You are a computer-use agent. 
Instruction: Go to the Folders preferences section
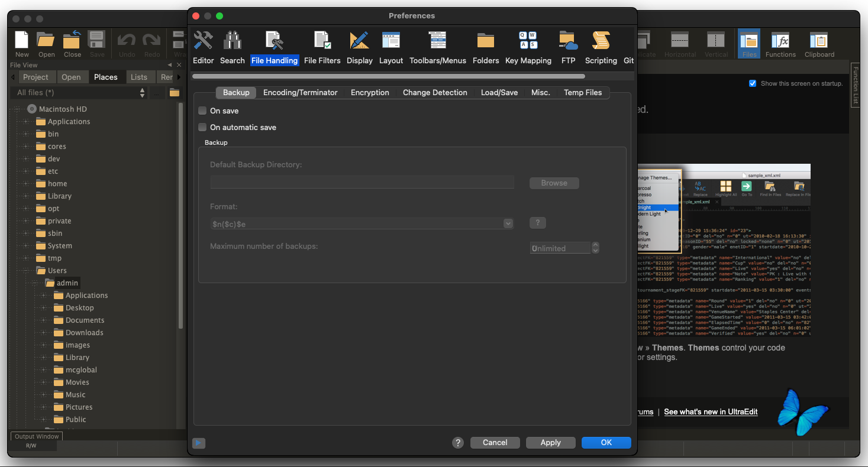486,47
